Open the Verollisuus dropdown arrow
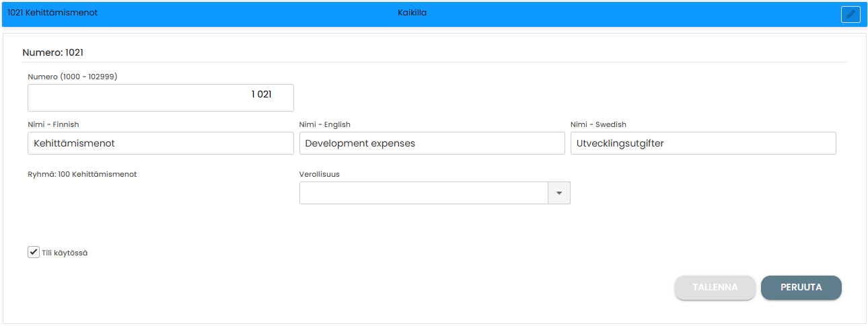This screenshot has width=868, height=326. click(x=559, y=193)
